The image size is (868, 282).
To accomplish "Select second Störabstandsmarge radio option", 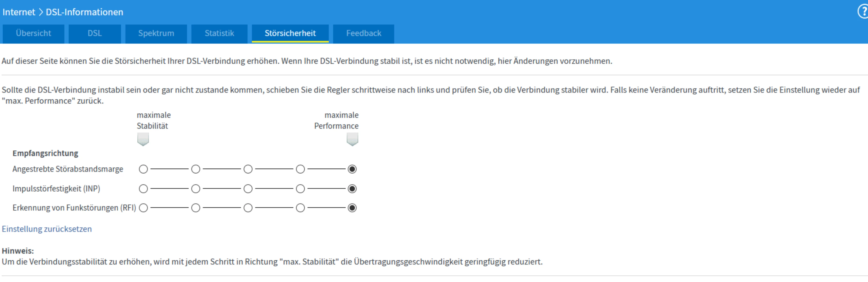I will [195, 169].
